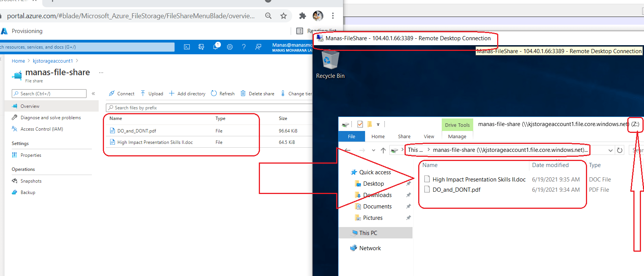This screenshot has width=644, height=276.
Task: Click Home breadcrumb link
Action: tap(18, 61)
